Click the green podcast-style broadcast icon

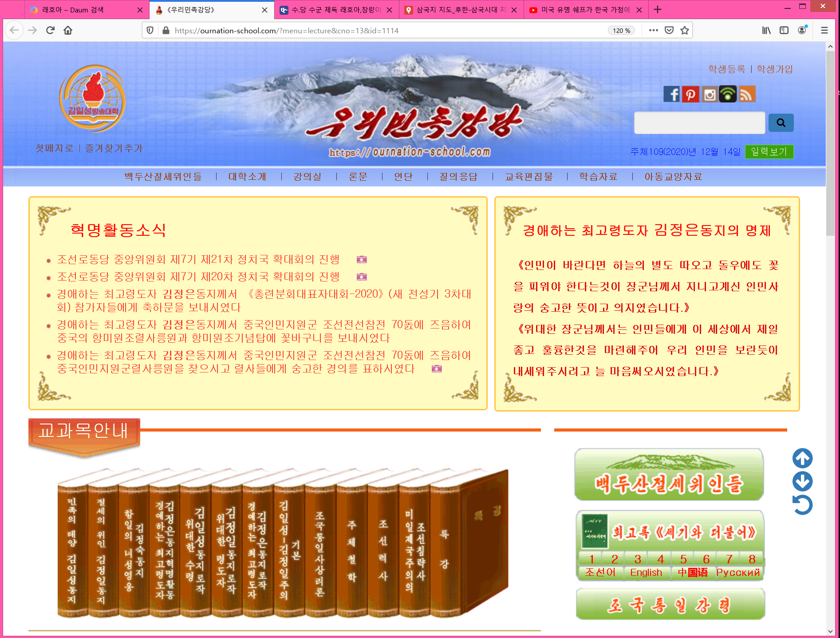(x=728, y=94)
